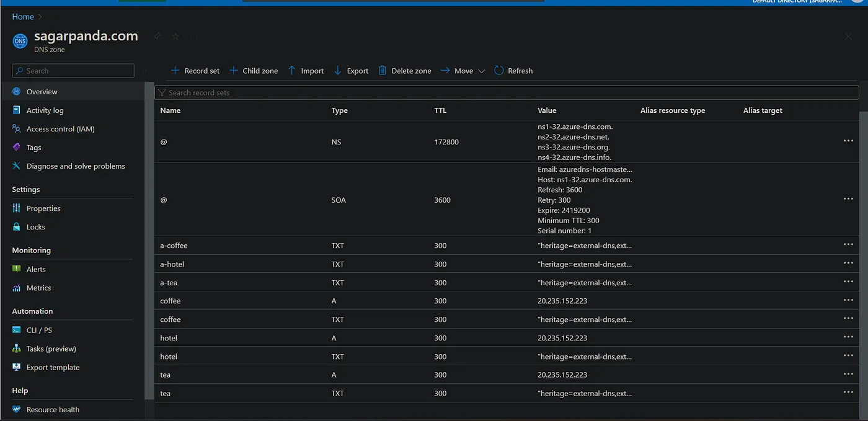This screenshot has height=421, width=868.
Task: Click the Refresh circular arrow icon
Action: pos(499,71)
